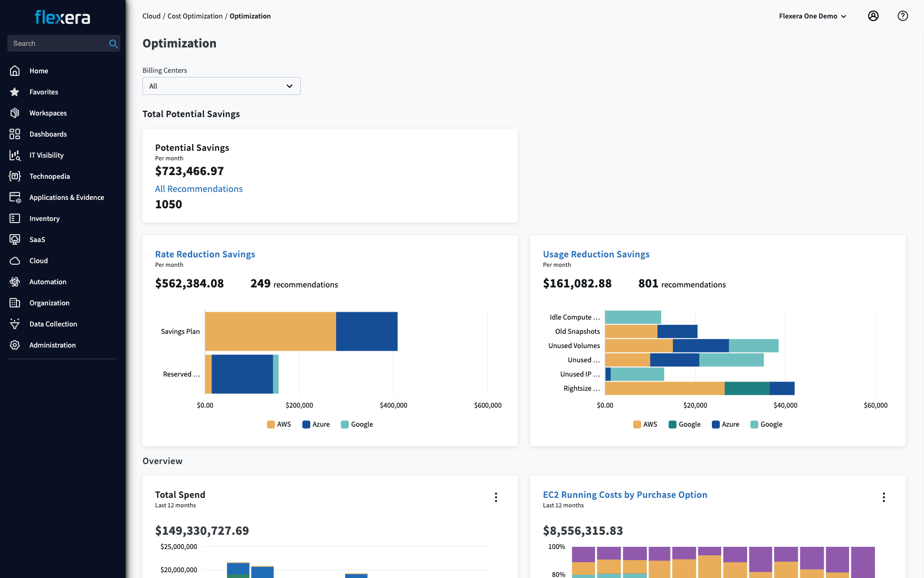Open the Inventory menu item
924x578 pixels.
click(x=44, y=218)
